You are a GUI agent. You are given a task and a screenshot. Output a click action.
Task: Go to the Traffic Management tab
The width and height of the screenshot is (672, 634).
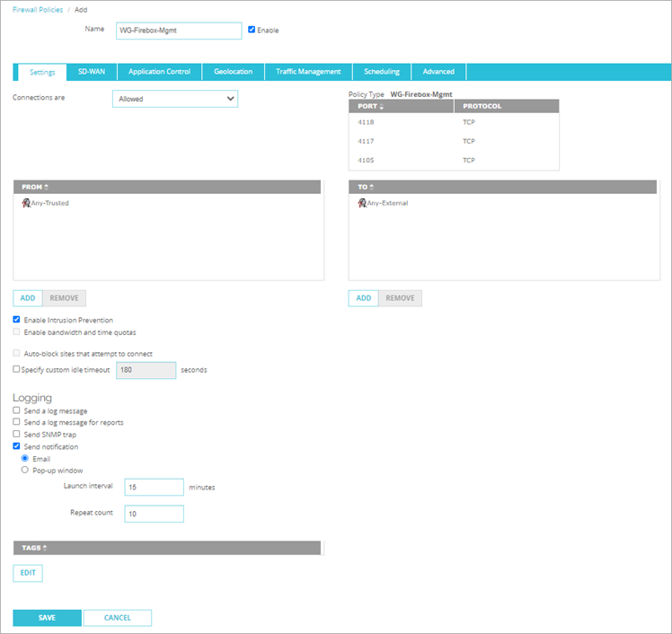click(307, 72)
